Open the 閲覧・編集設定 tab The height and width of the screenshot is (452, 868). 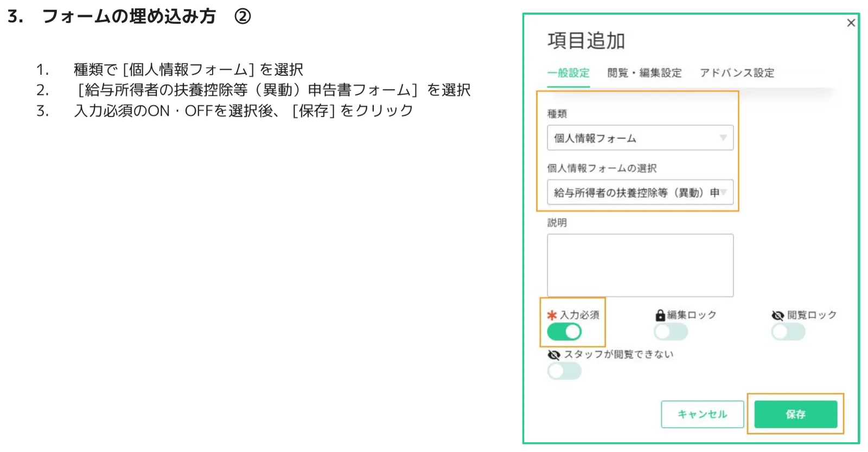[644, 73]
